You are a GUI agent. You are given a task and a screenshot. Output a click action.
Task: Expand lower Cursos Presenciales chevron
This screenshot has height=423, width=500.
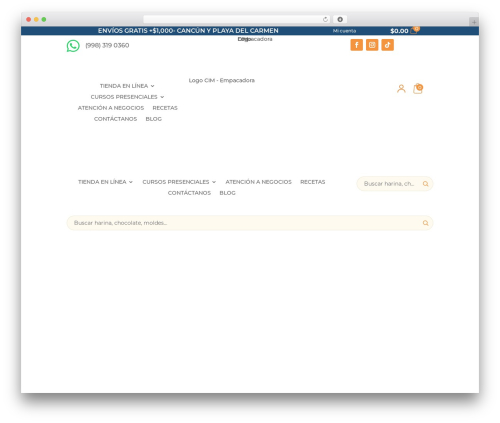click(214, 182)
